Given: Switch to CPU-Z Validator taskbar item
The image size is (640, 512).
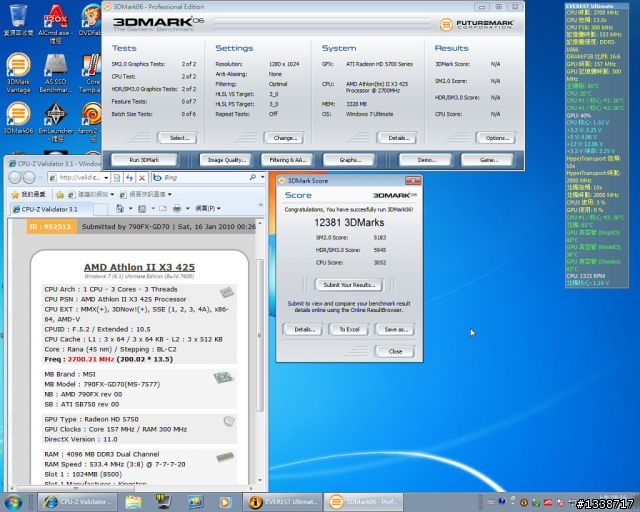Looking at the screenshot, I should coord(78,502).
